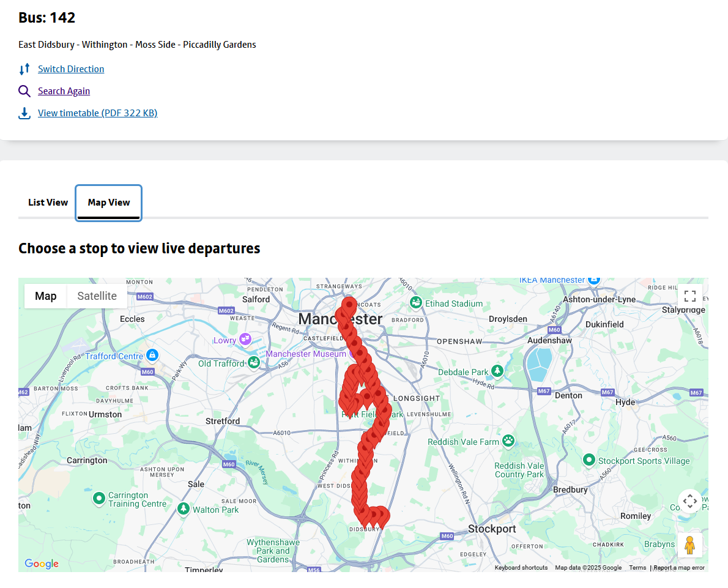Click the Search Again magnifier icon
The width and height of the screenshot is (728, 588).
pos(24,91)
